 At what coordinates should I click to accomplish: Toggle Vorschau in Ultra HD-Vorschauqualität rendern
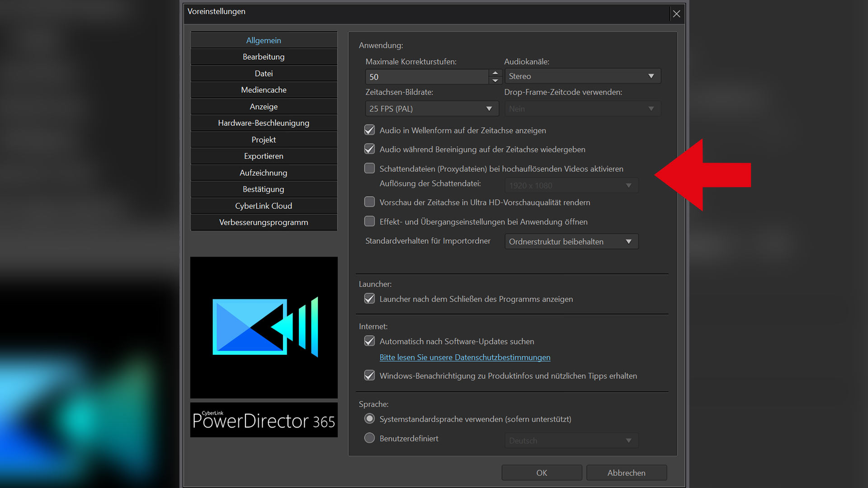click(x=369, y=202)
